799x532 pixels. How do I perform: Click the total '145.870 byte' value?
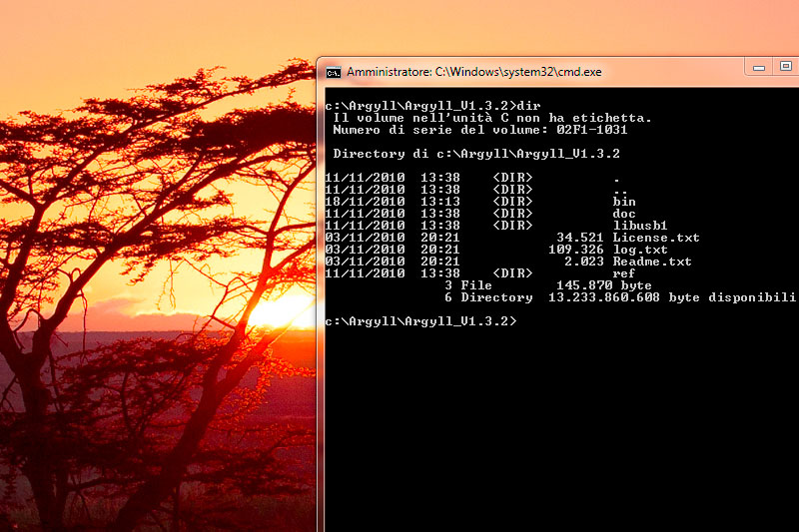[604, 285]
